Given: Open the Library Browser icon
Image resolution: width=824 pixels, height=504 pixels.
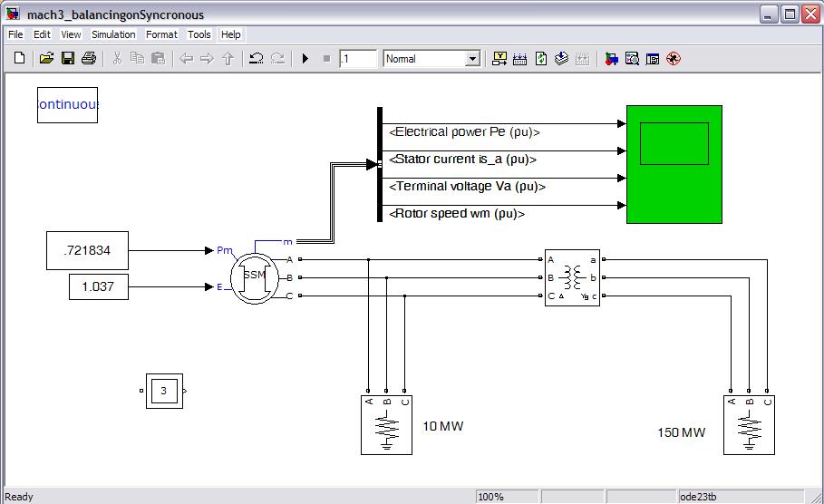Looking at the screenshot, I should [x=612, y=59].
